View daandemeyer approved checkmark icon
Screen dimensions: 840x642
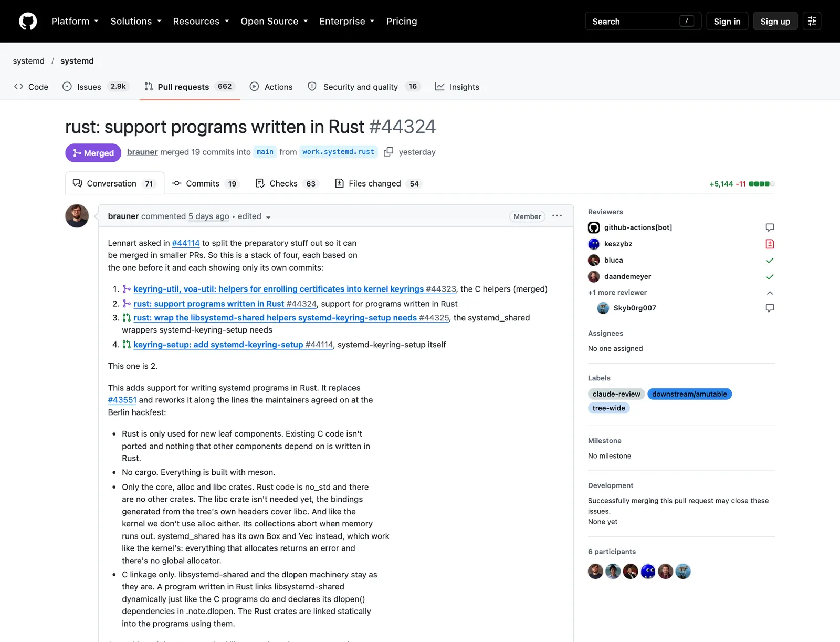[x=770, y=276]
